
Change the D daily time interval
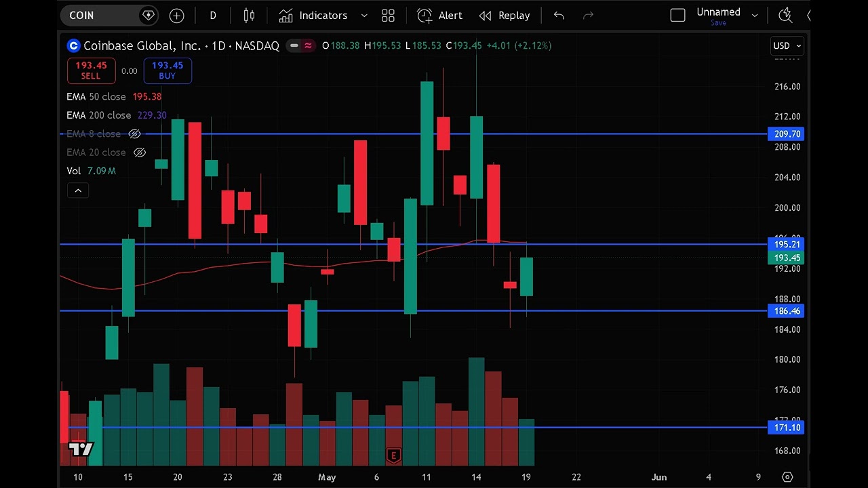(213, 15)
